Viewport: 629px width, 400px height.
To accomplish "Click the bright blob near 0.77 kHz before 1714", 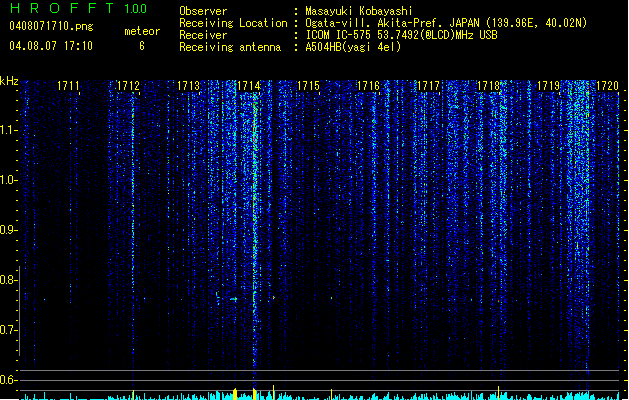I will [x=233, y=299].
